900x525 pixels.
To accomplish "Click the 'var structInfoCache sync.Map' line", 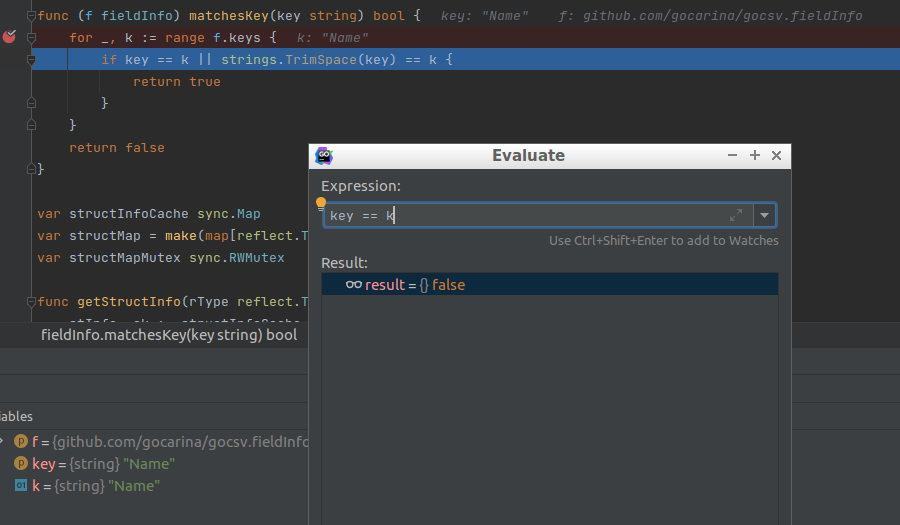I will [149, 214].
